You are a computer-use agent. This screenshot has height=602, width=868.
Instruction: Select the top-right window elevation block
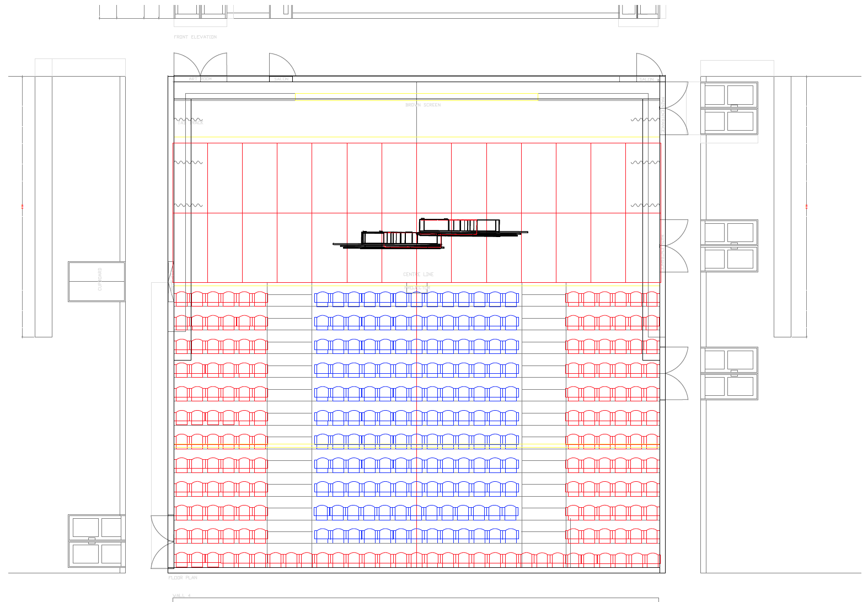[729, 108]
